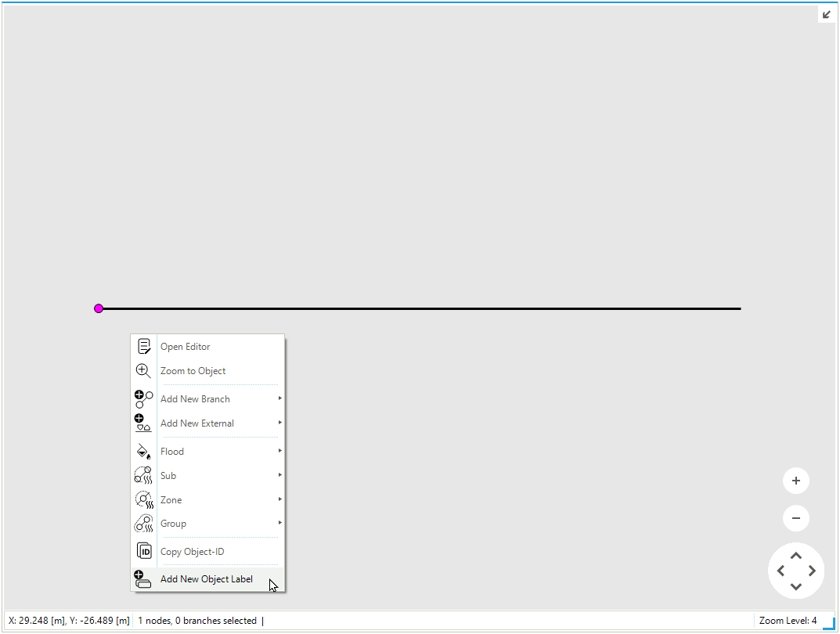The width and height of the screenshot is (840, 634).
Task: Choose the Group menu entry
Action: click(x=173, y=524)
